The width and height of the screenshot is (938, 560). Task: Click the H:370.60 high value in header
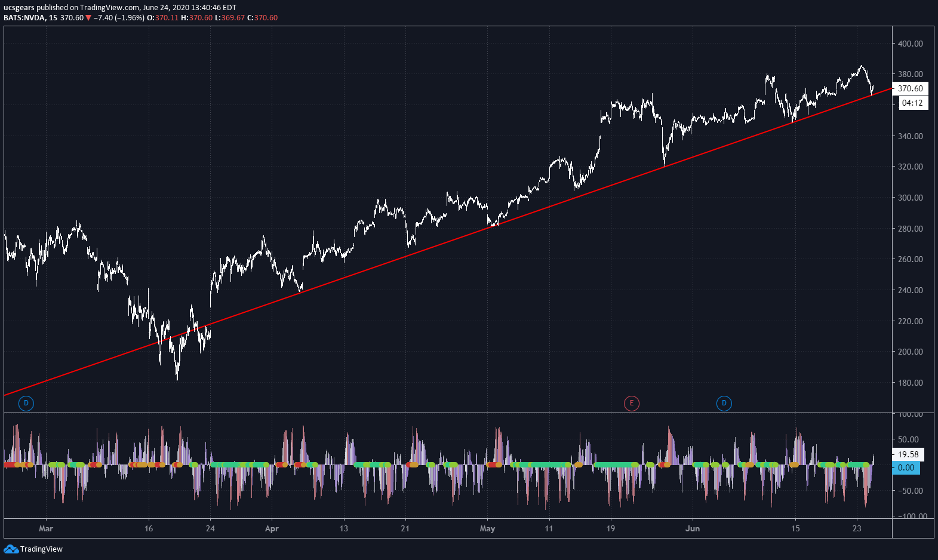coord(197,18)
